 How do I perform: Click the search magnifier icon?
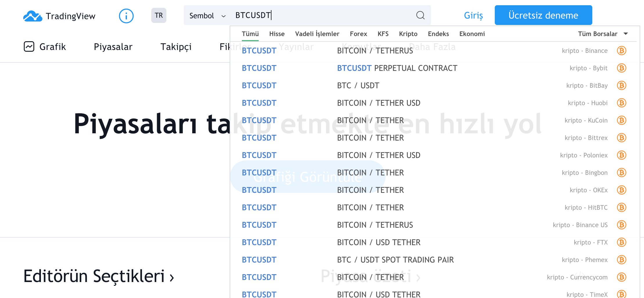pyautogui.click(x=420, y=15)
